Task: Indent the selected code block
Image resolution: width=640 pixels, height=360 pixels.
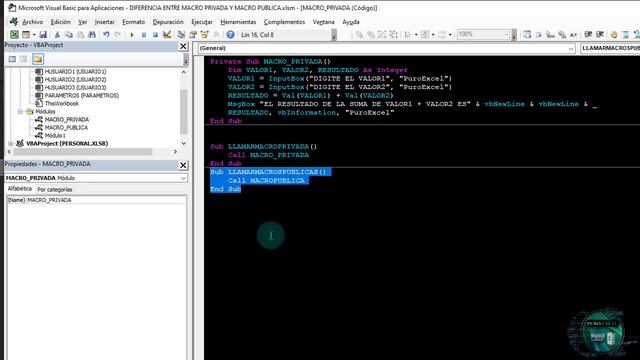Action: [x=588, y=35]
